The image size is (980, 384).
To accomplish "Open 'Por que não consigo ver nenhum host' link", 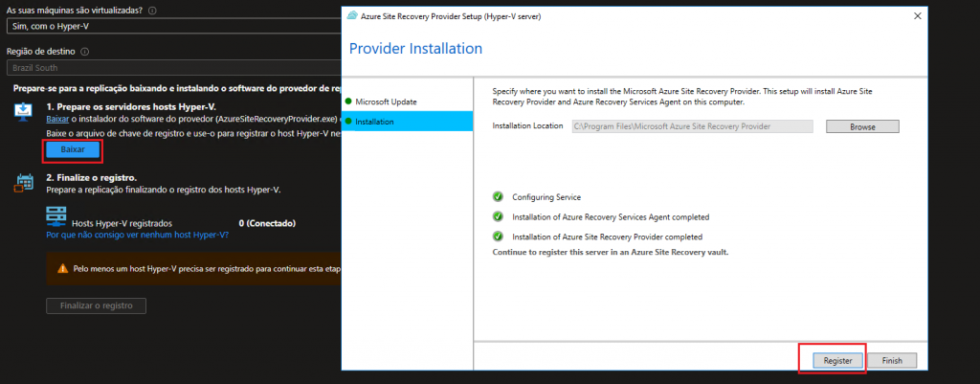I will click(x=137, y=235).
